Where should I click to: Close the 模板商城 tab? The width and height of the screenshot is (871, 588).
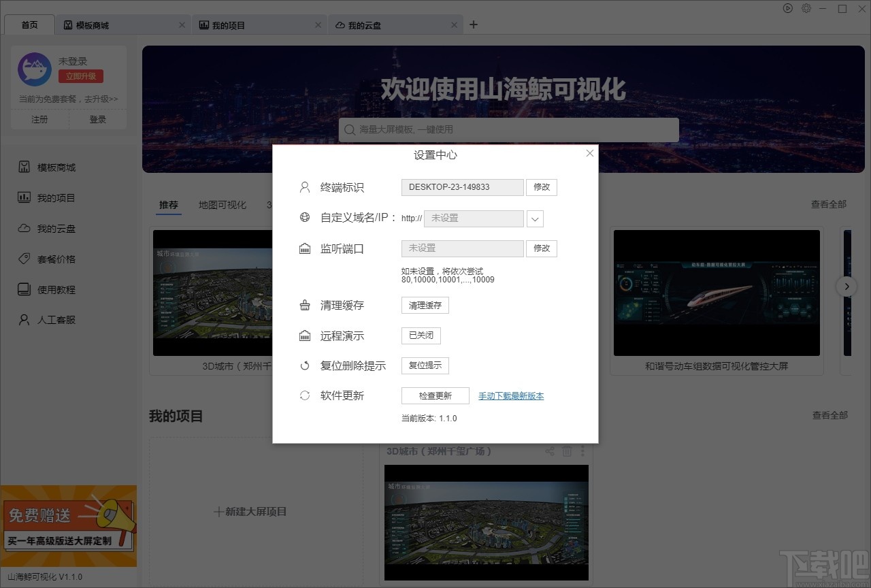pyautogui.click(x=182, y=25)
